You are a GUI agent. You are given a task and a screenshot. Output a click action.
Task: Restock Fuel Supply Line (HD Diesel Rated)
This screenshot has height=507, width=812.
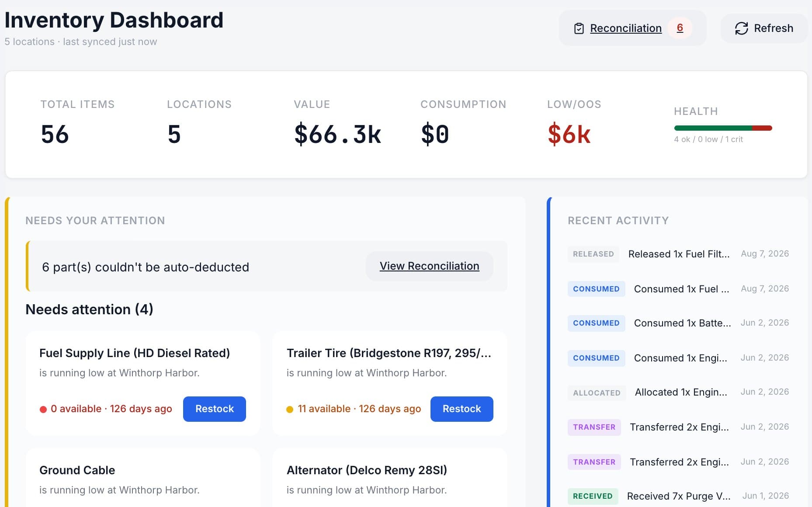point(214,409)
